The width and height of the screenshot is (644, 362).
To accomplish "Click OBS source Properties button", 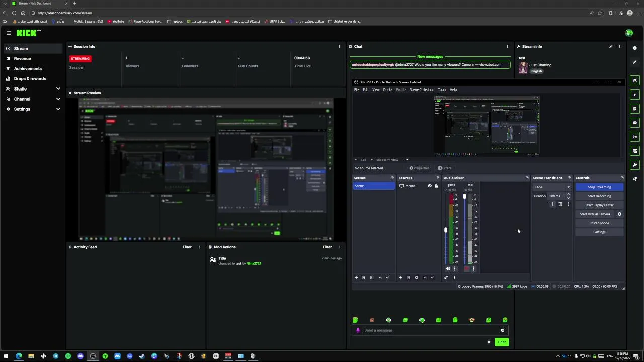I will 419,168.
